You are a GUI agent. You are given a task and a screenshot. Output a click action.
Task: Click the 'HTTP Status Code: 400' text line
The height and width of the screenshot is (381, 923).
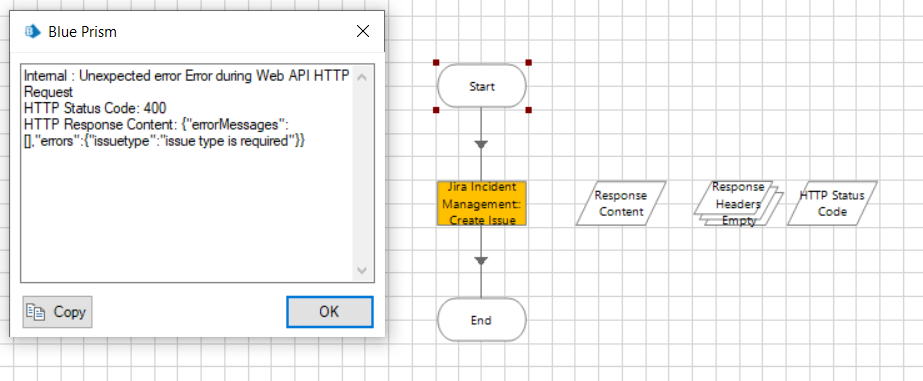95,108
